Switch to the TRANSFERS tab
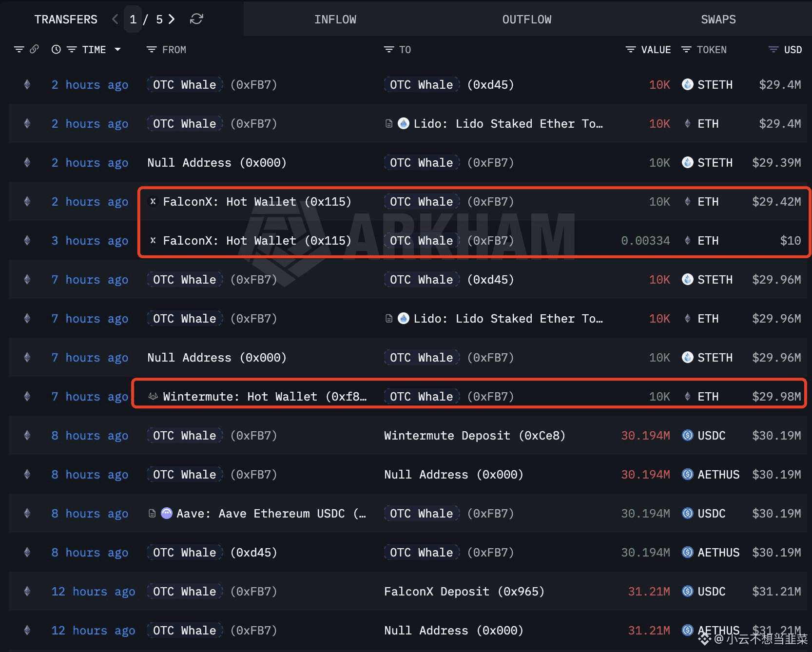 click(66, 19)
